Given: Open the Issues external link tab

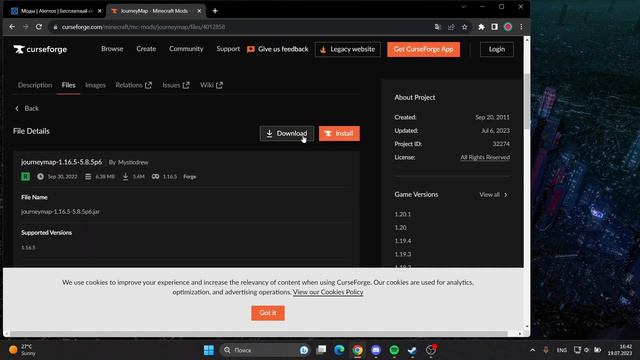Looking at the screenshot, I should (x=176, y=85).
